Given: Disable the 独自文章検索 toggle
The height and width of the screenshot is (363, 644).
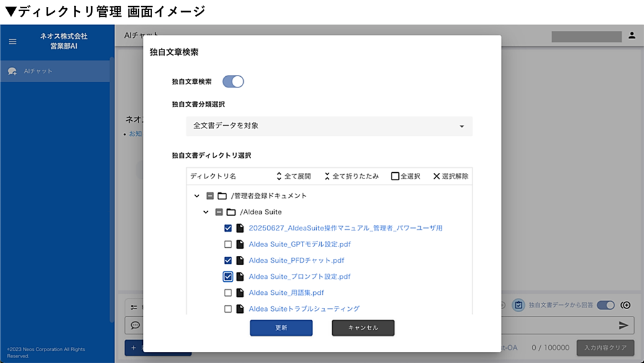Looking at the screenshot, I should (233, 81).
